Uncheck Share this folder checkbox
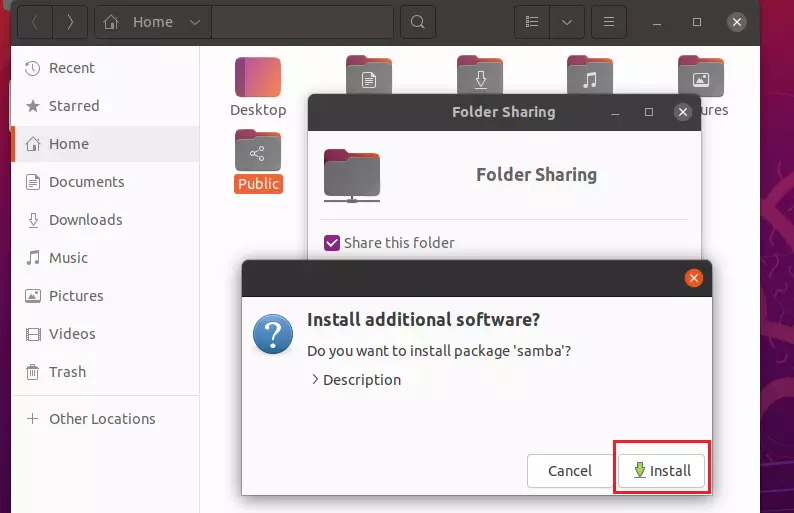 point(332,243)
